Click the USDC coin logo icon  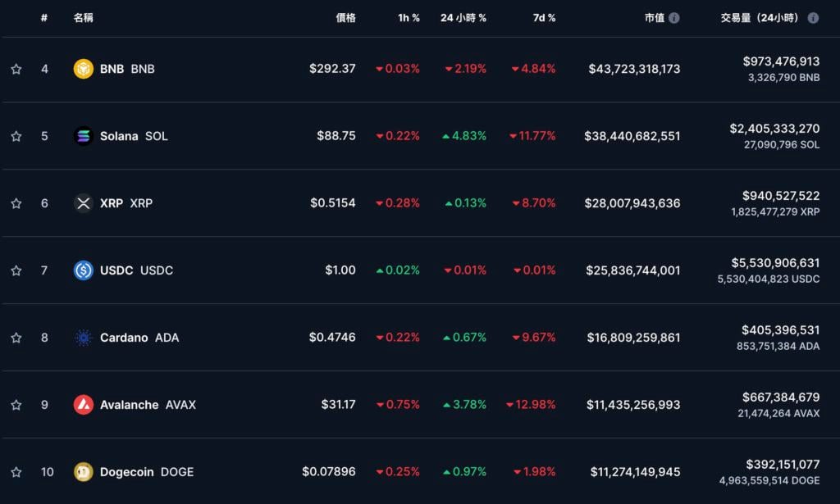[84, 270]
